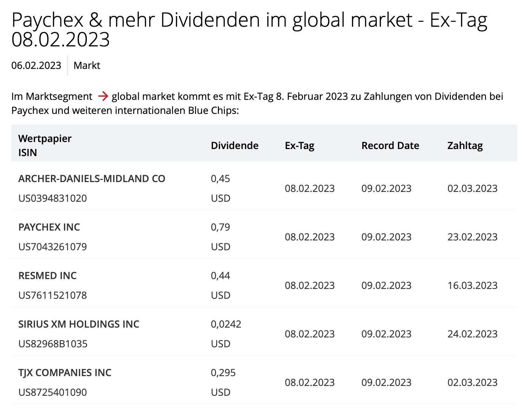532x419 pixels.
Task: Click ResMed pay date 16.03.2023
Action: (472, 285)
